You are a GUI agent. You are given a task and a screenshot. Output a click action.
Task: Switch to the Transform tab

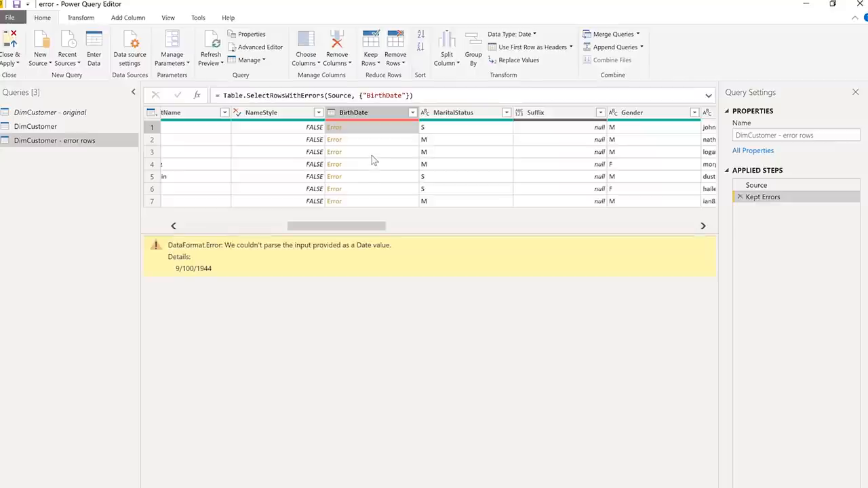81,18
